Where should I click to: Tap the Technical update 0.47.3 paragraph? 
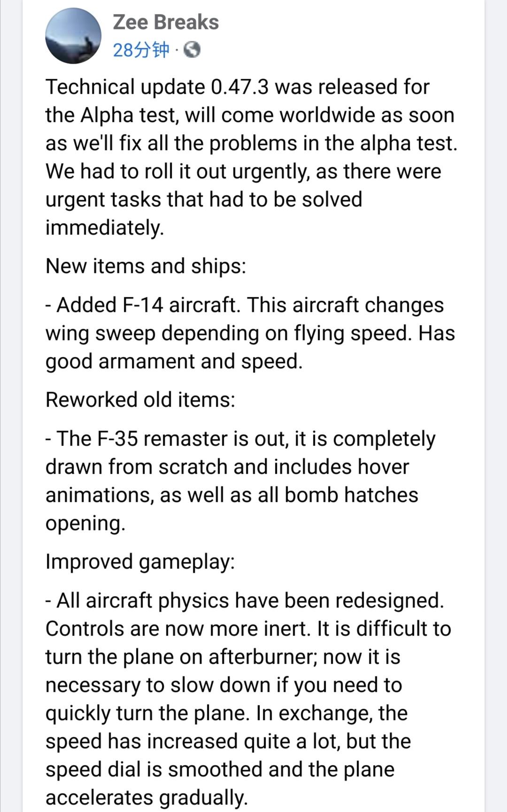[x=251, y=157]
